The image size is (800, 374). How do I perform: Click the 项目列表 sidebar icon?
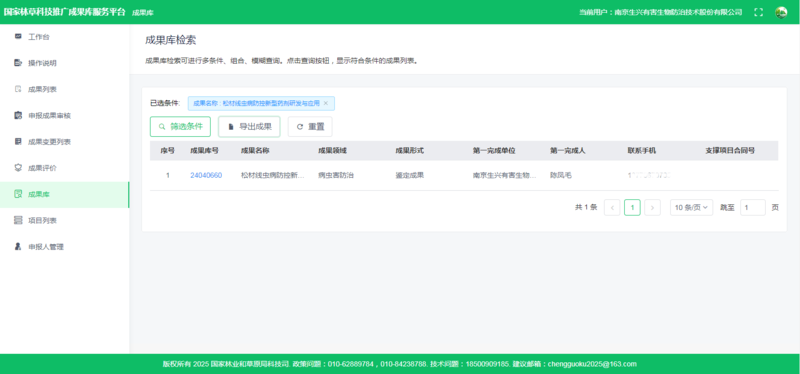tap(18, 220)
